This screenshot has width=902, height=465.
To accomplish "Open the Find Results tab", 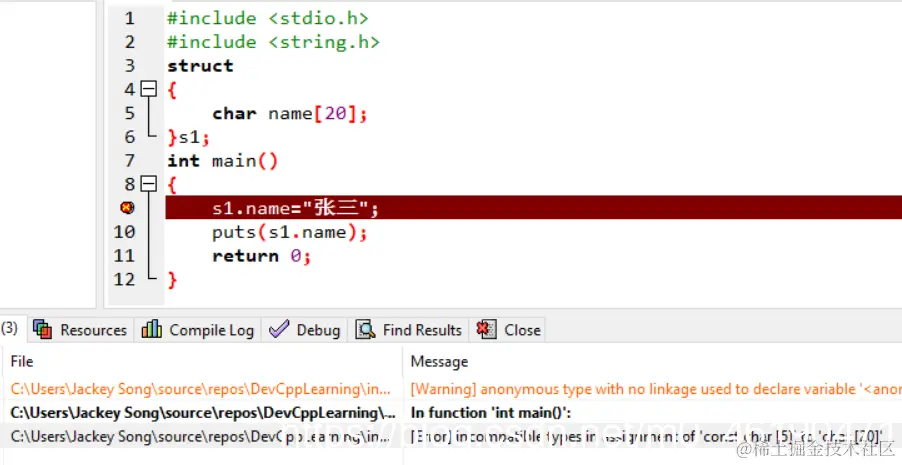I will 408,330.
